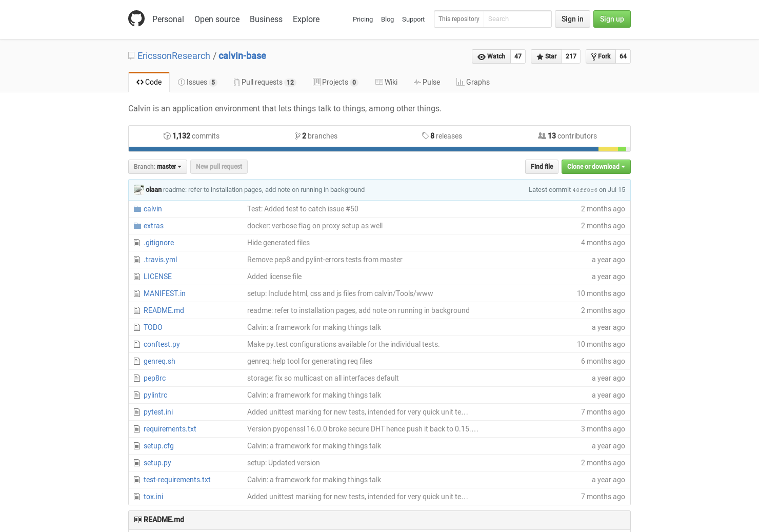Click the file icon next to conftest.py
This screenshot has height=532, width=759.
point(137,344)
